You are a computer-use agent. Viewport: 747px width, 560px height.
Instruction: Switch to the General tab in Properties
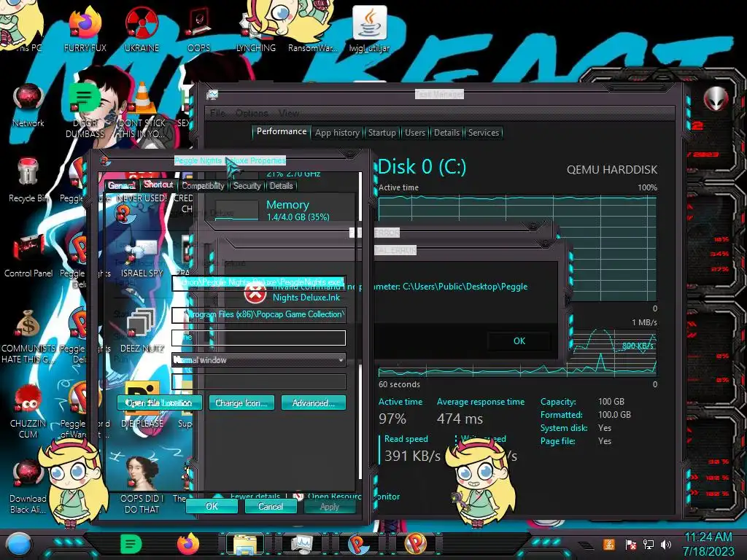coord(122,186)
